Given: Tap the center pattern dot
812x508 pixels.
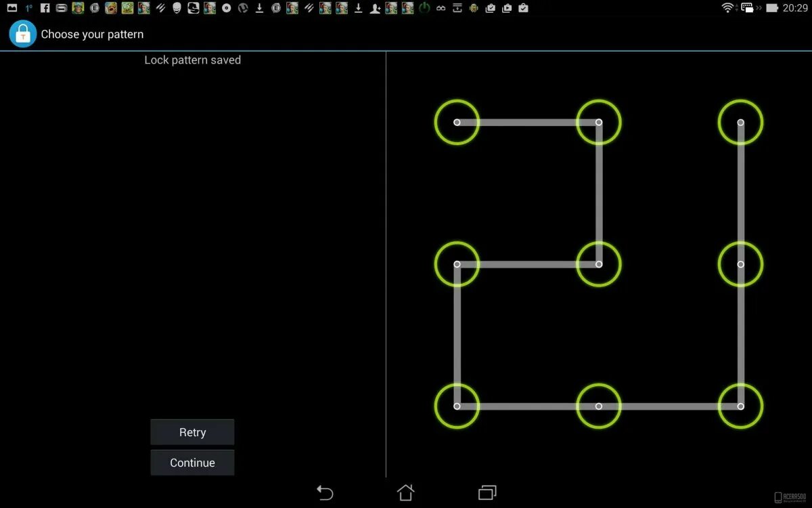Looking at the screenshot, I should click(x=599, y=264).
